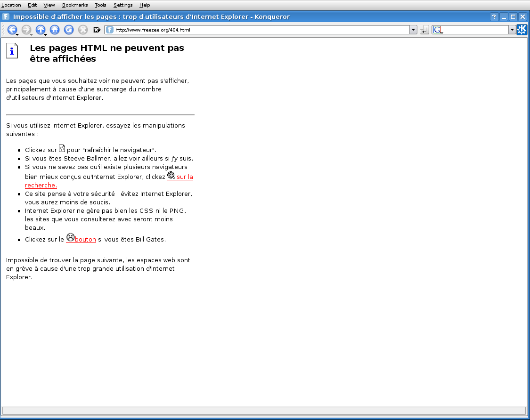Image resolution: width=530 pixels, height=420 pixels.
Task: Expand the Up button dropdown arrow
Action: 45,34
